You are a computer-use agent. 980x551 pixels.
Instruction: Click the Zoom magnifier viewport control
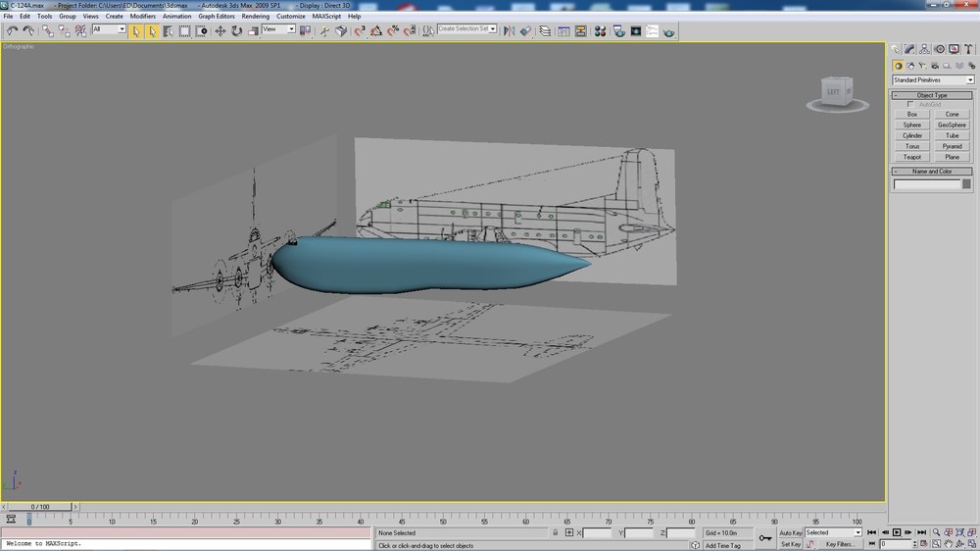(936, 533)
